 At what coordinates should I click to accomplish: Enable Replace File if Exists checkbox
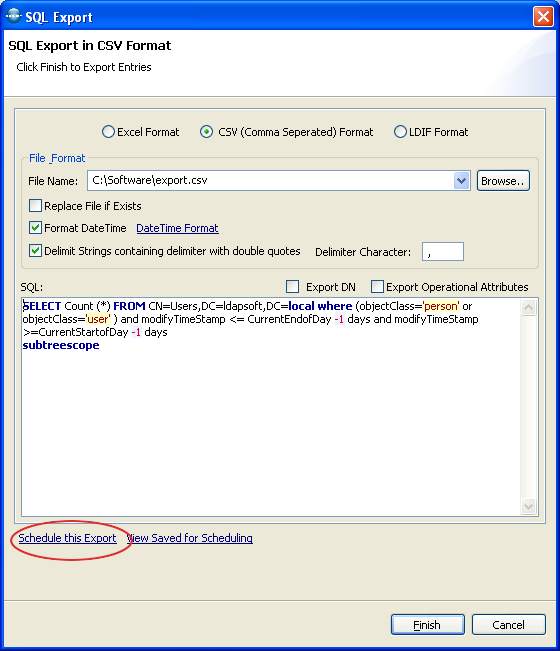(35, 206)
